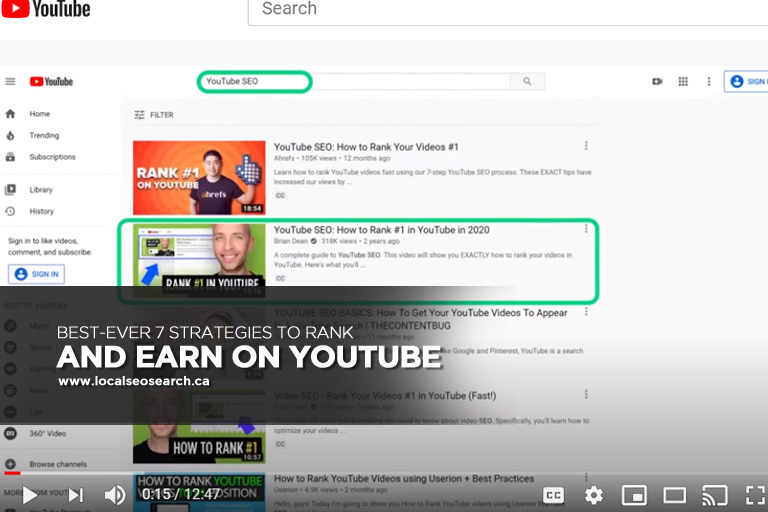Open 'YOUTUBE SEO BASICS' video title
Image resolution: width=768 pixels, height=512 pixels.
[420, 319]
